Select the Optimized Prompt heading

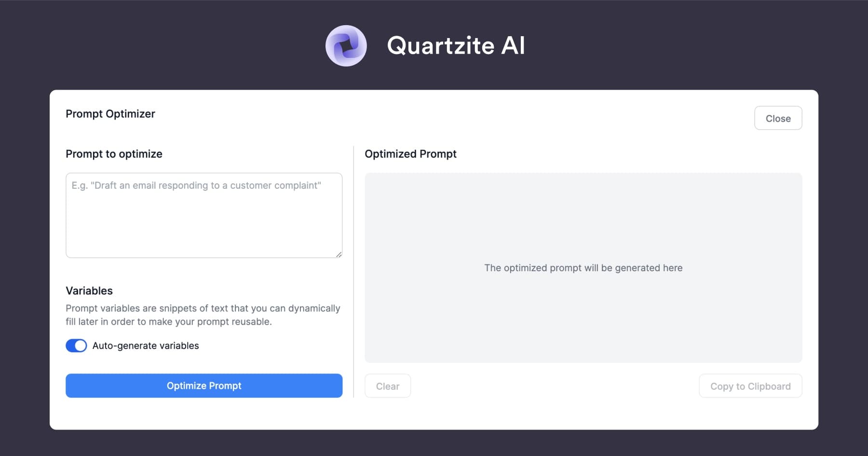click(410, 153)
